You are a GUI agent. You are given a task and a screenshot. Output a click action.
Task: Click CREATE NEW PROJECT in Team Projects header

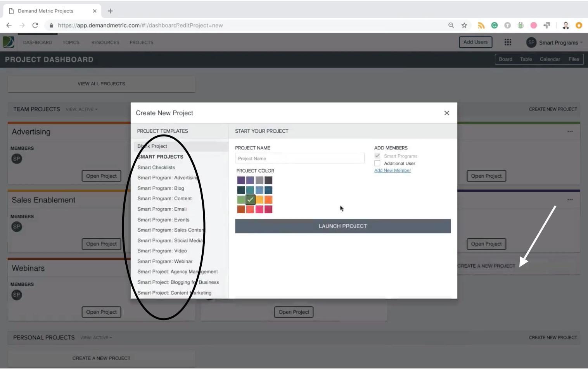click(x=553, y=109)
